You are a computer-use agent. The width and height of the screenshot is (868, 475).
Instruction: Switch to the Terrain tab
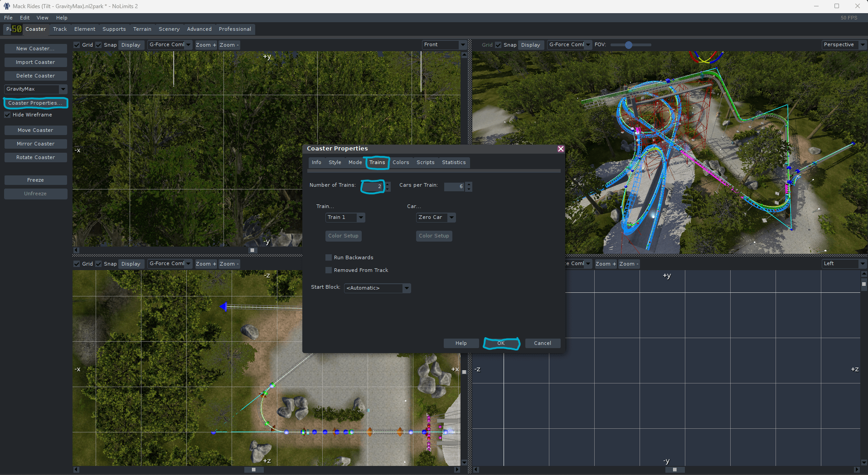coord(142,29)
